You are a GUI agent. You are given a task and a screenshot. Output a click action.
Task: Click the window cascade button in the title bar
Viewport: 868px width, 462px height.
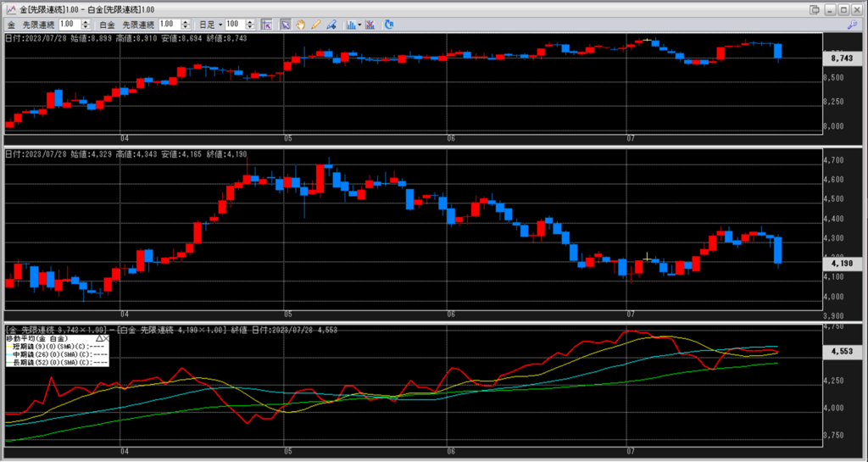coord(815,9)
